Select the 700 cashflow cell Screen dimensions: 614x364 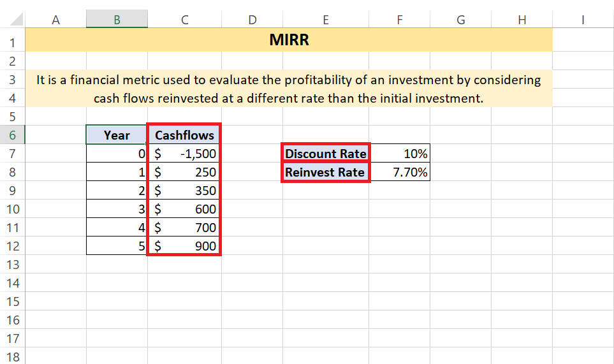[x=184, y=227]
